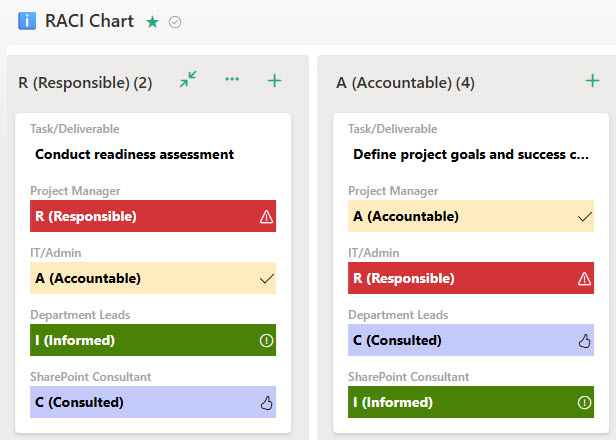This screenshot has height=440, width=616.
Task: Click the R (Responsible) (2) column header
Action: [x=85, y=83]
